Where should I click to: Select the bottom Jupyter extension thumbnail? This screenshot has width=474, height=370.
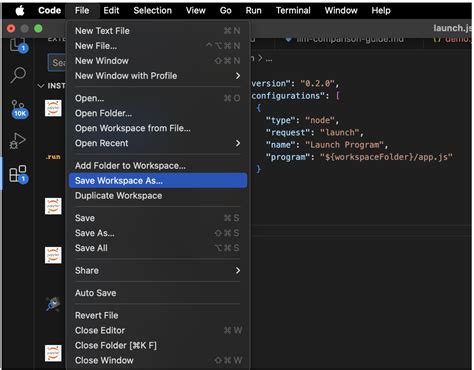click(x=53, y=353)
